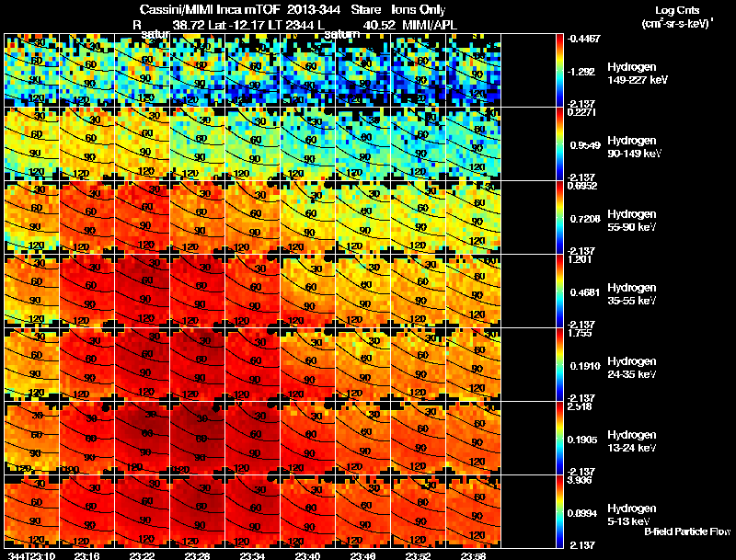Click the Hydrogen 149-227 keV color bar
736x560 pixels.
pos(559,71)
